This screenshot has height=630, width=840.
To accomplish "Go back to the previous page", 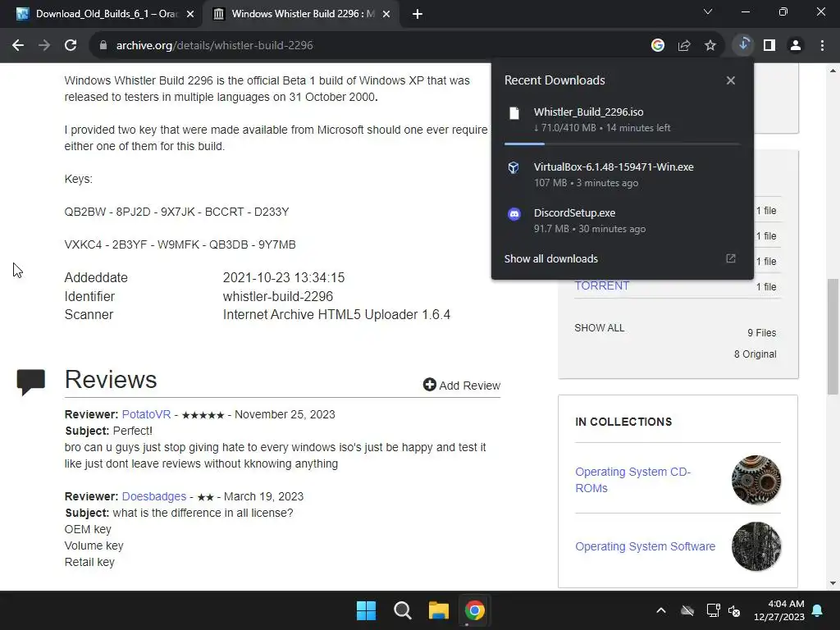I will pos(18,46).
